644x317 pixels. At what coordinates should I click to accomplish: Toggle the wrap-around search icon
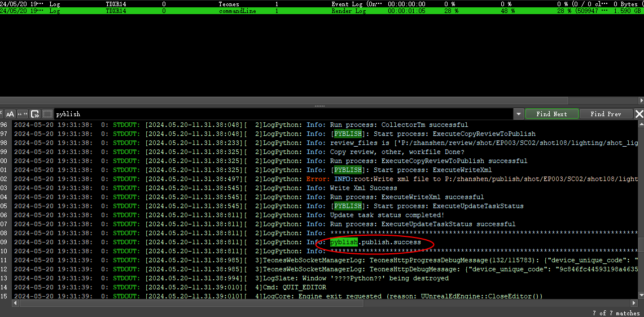[35, 114]
